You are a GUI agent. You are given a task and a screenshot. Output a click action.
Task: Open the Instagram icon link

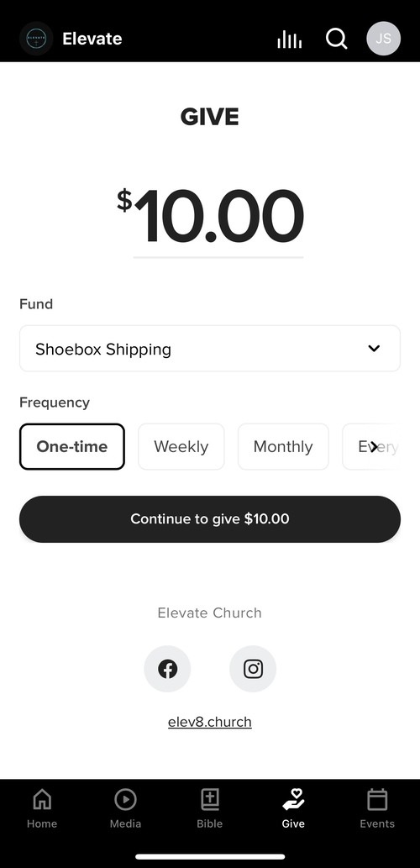[253, 669]
